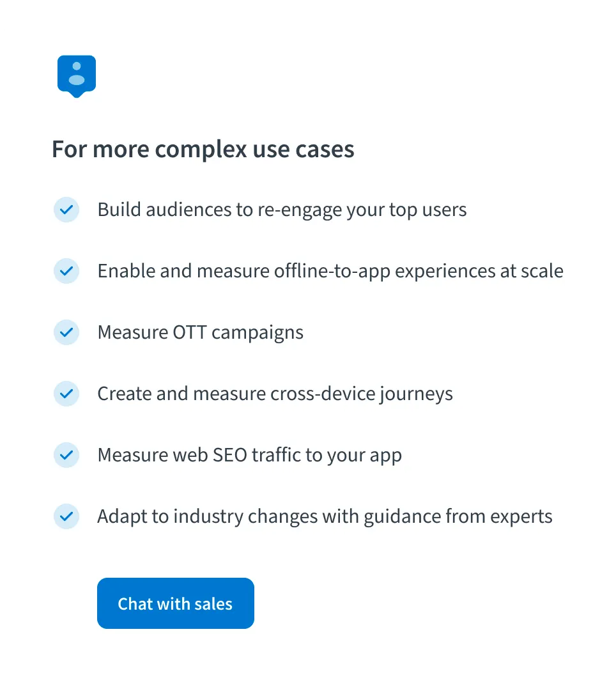Click 'Build audiences to re-engage your top users' text
The width and height of the screenshot is (616, 680).
(x=282, y=210)
